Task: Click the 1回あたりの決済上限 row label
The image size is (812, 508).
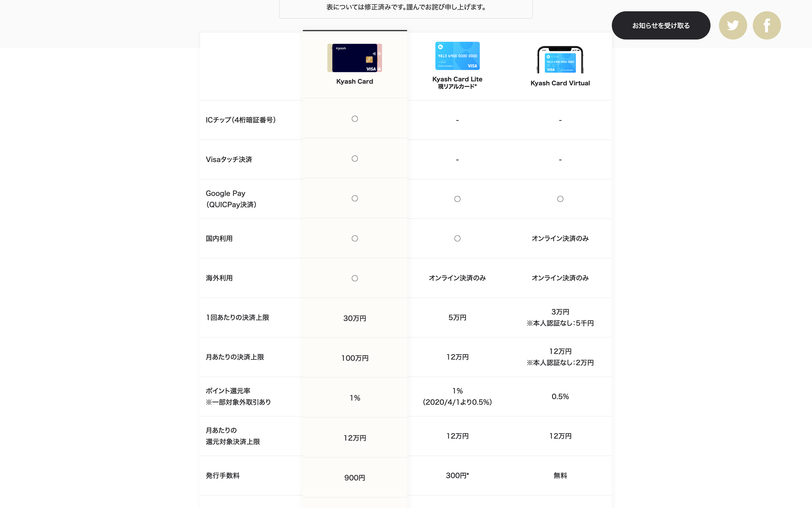Action: click(x=238, y=317)
